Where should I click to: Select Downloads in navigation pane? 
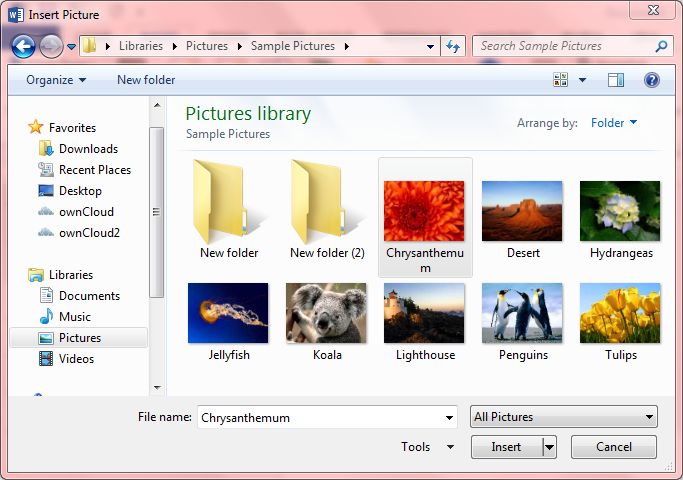[x=88, y=149]
